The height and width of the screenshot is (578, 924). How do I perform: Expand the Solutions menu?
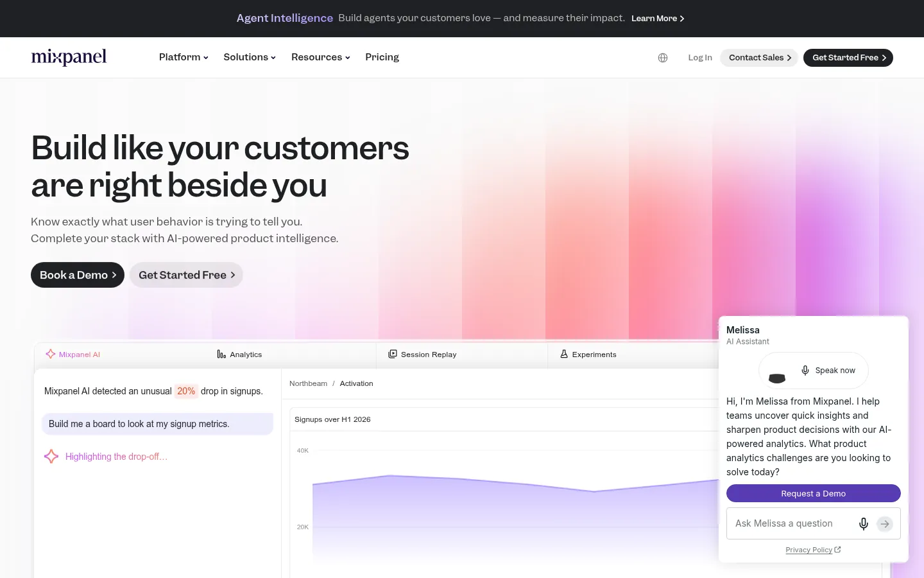pyautogui.click(x=250, y=57)
